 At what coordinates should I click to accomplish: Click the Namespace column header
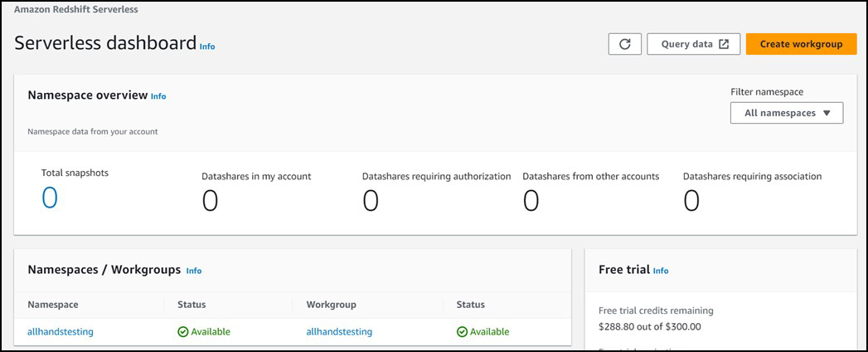(53, 305)
